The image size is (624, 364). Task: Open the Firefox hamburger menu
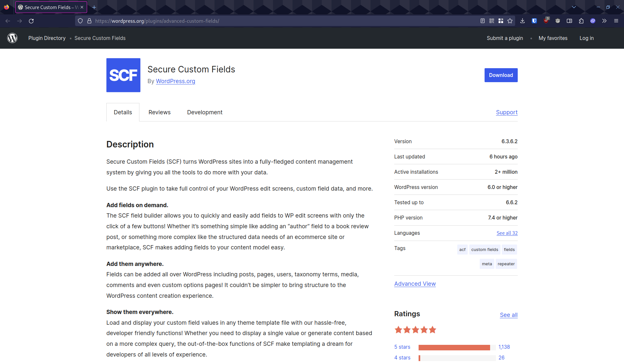click(616, 21)
